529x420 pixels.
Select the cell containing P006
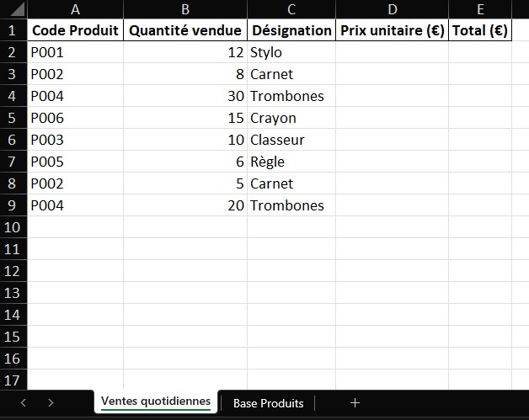(x=75, y=118)
